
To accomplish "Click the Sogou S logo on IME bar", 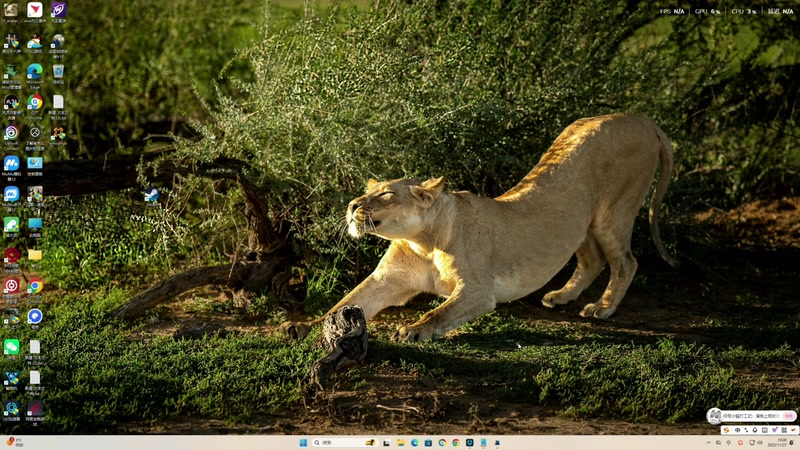I will [x=727, y=430].
